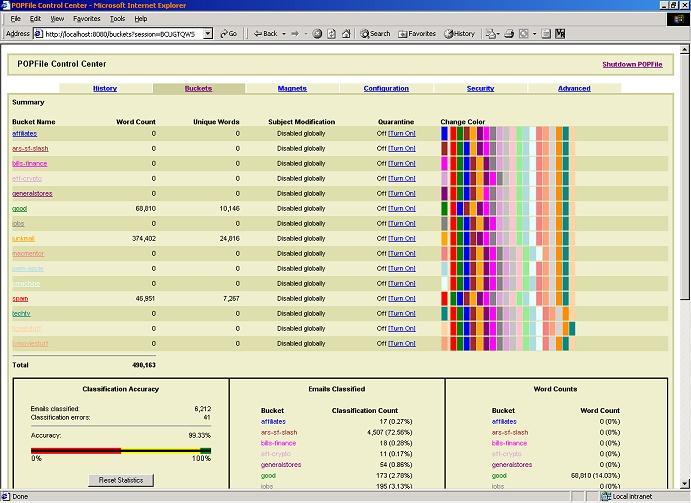Click the Mail toolbar icon
This screenshot has width=691, height=503.
[x=490, y=34]
